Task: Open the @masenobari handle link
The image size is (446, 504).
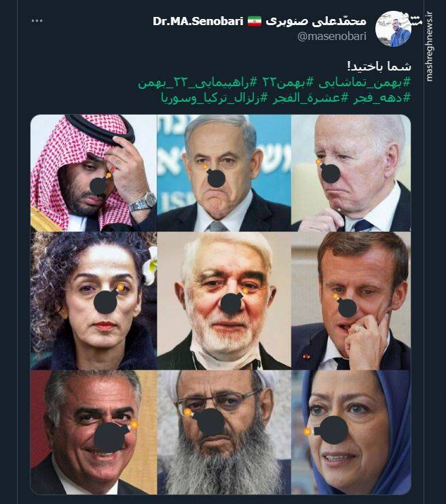Action: [332, 37]
